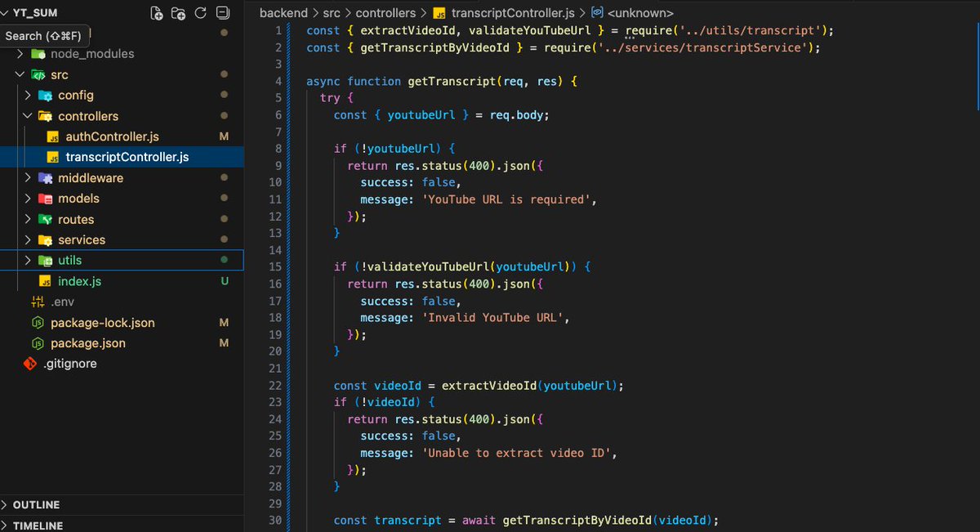Open package-lock.json file
Screen dimensions: 980x532
tap(102, 323)
